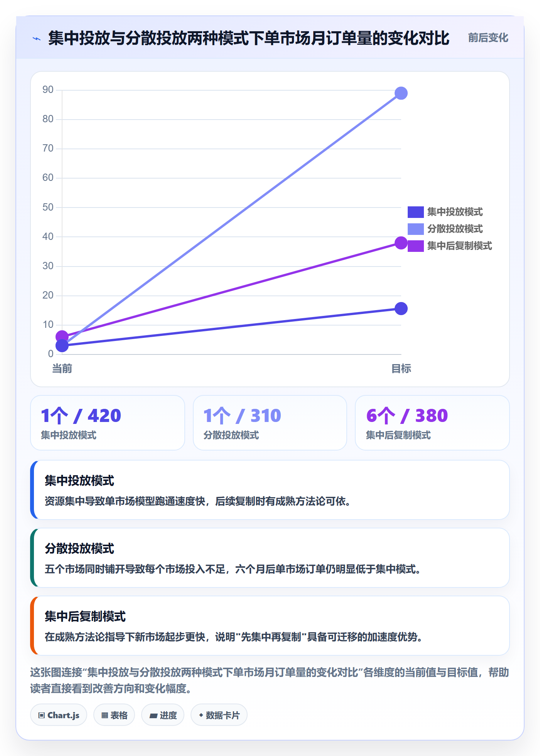This screenshot has height=756, width=540.
Task: Click the 目标 x-axis label
Action: (x=401, y=369)
